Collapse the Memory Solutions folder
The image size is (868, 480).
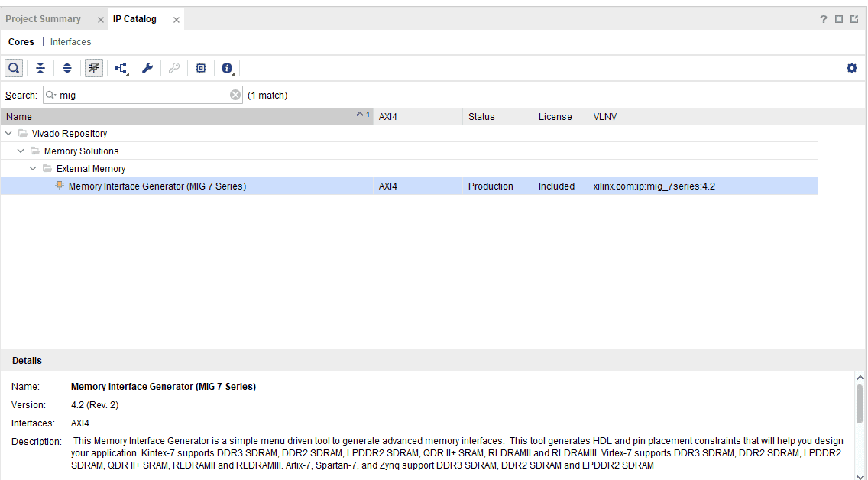tap(21, 151)
